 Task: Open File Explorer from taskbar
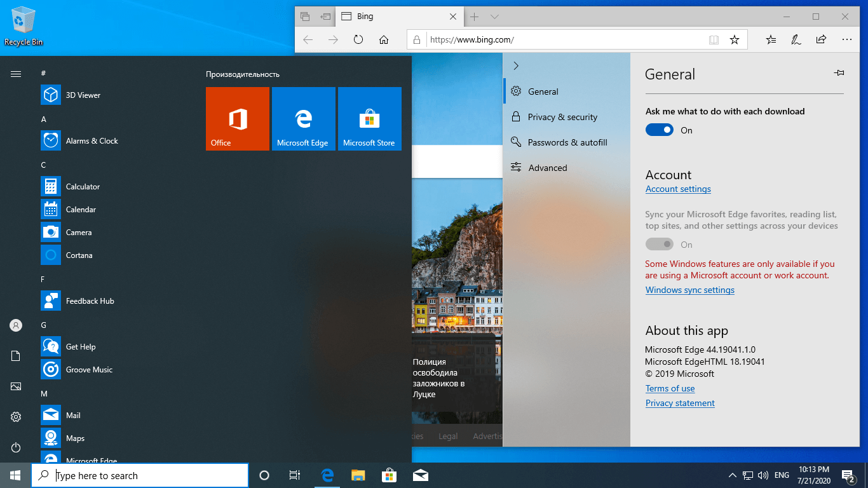tap(358, 475)
